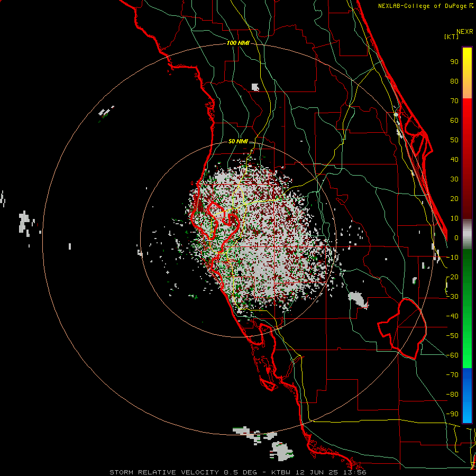Viewport: 476px width, 476px height.
Task: Click the -60 value on velocity scale
Action: click(452, 355)
